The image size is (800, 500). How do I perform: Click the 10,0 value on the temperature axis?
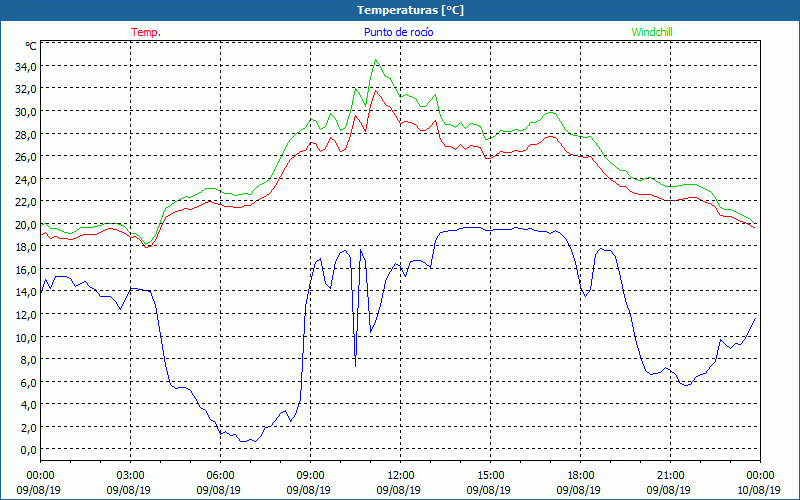(x=26, y=337)
